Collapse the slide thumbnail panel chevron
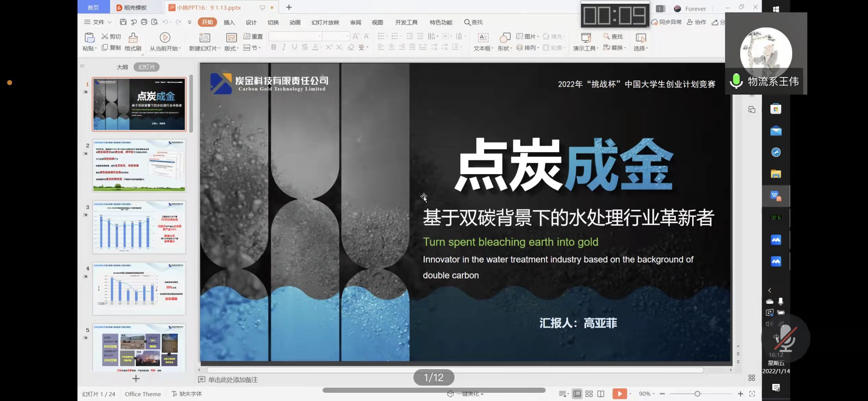This screenshot has width=868, height=401. tap(82, 66)
